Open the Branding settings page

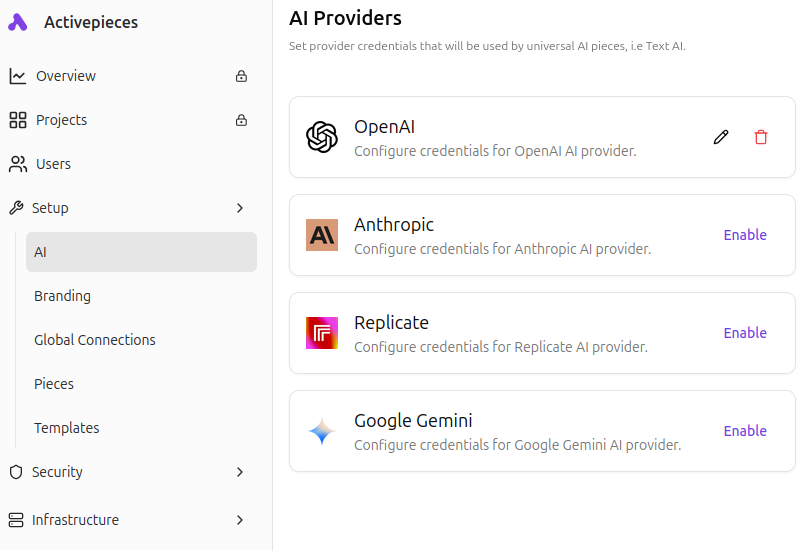coord(62,296)
